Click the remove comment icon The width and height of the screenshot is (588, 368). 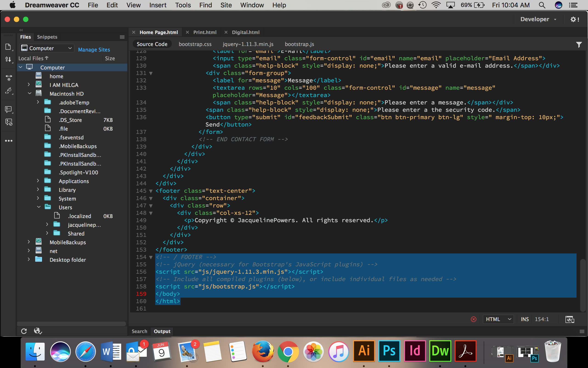click(x=9, y=122)
